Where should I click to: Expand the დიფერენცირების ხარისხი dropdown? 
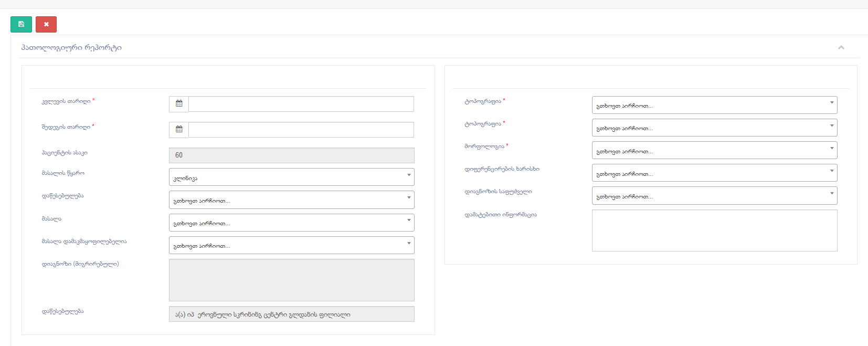tap(714, 173)
